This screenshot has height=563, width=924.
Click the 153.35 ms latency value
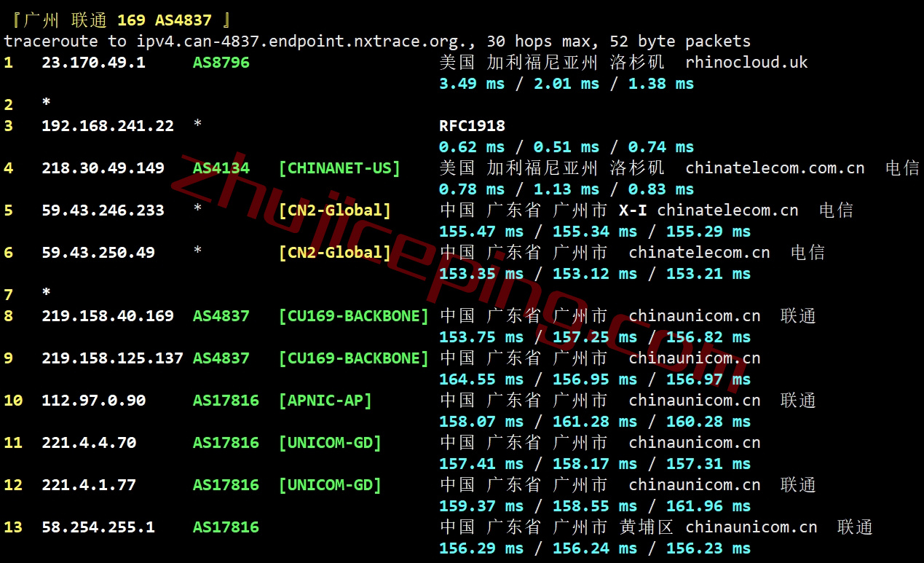point(481,274)
